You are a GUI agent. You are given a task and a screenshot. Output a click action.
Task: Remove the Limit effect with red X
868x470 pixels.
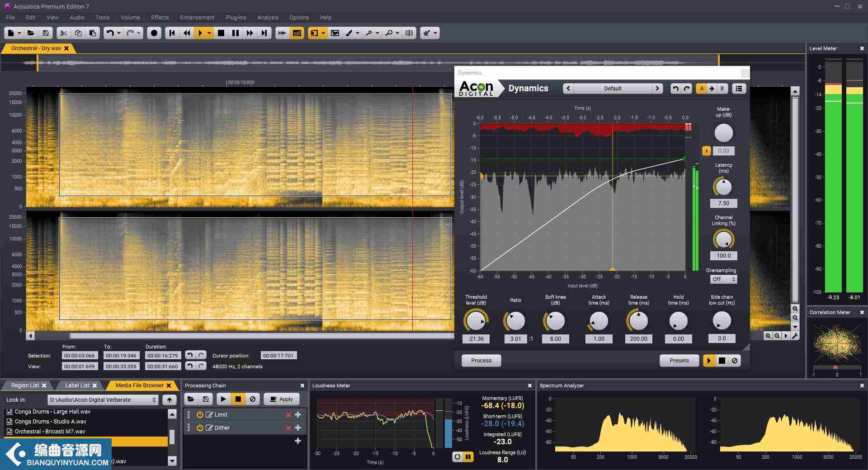(288, 415)
